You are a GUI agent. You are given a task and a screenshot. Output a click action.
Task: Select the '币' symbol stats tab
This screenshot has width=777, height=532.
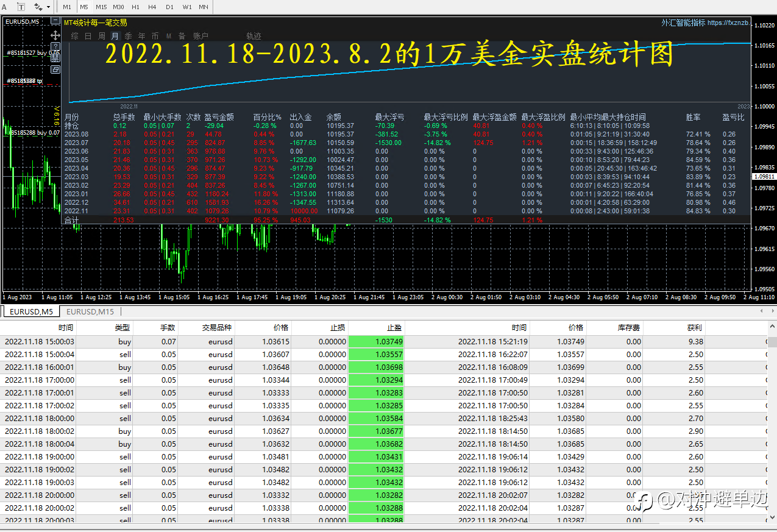tap(155, 36)
